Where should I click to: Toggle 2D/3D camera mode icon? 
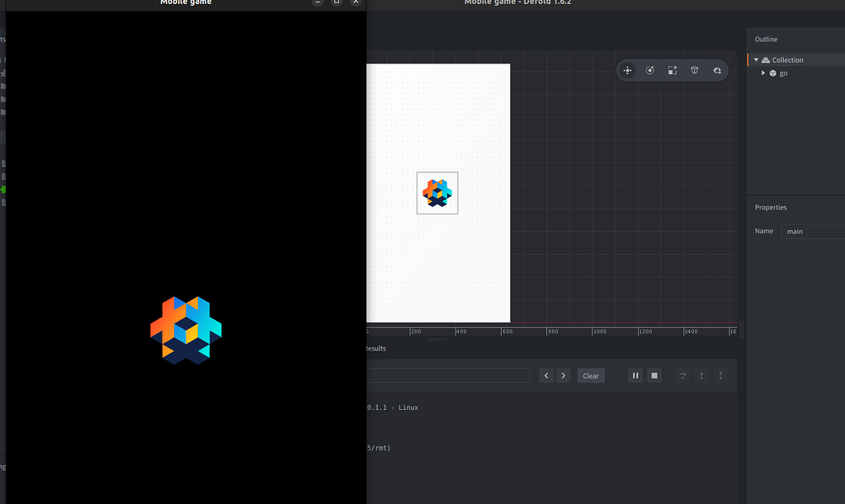716,70
